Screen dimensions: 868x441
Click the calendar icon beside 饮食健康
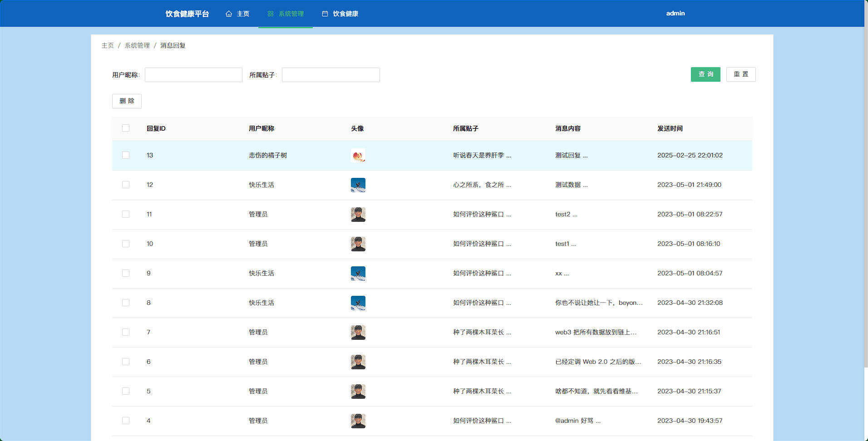click(325, 14)
